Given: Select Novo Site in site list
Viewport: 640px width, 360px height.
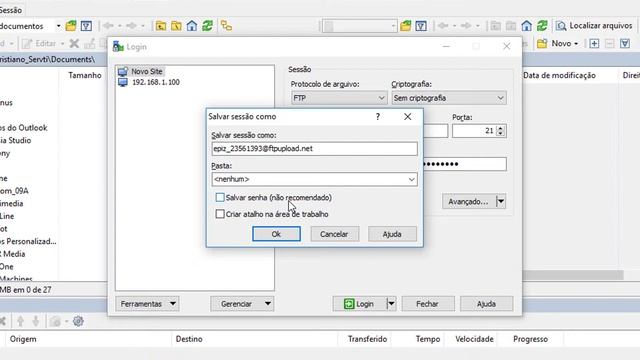Looking at the screenshot, I should (x=141, y=71).
